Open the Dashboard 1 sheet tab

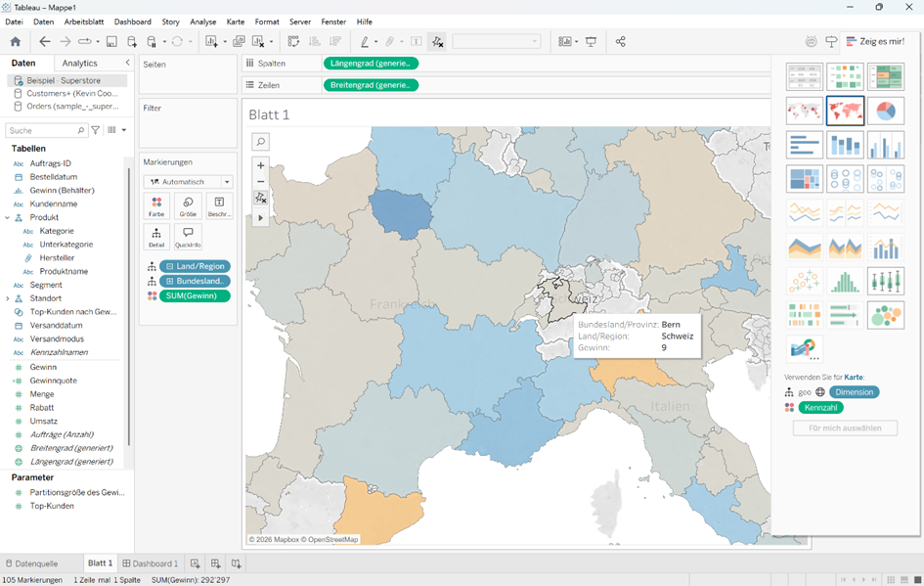150,563
